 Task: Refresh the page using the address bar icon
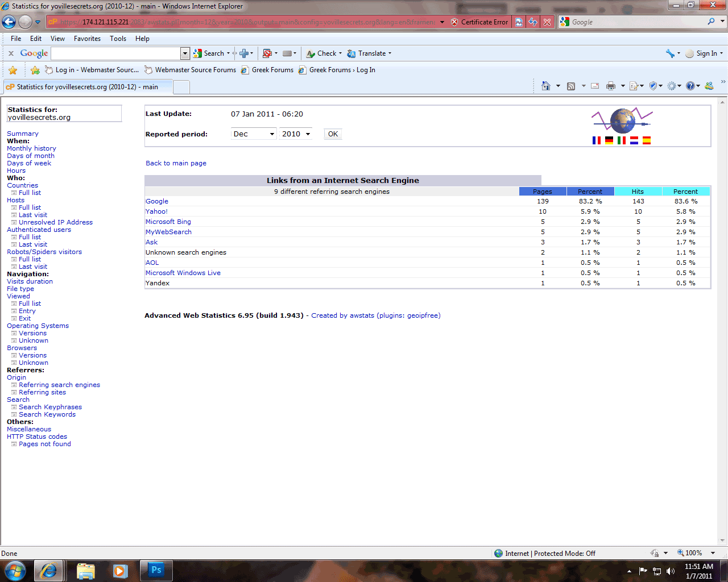(533, 22)
